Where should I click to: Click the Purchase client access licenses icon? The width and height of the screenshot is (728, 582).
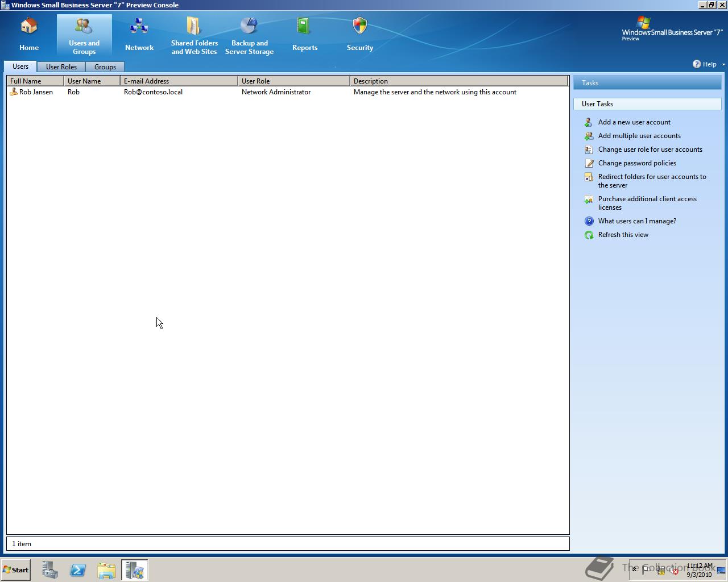pos(589,199)
